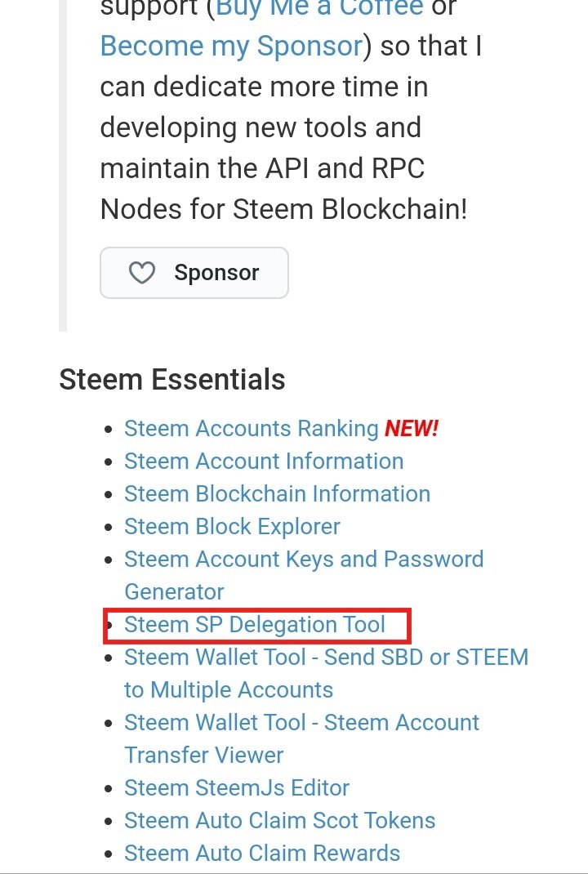The height and width of the screenshot is (874, 588).
Task: Click the Sponsor button
Action: (194, 273)
